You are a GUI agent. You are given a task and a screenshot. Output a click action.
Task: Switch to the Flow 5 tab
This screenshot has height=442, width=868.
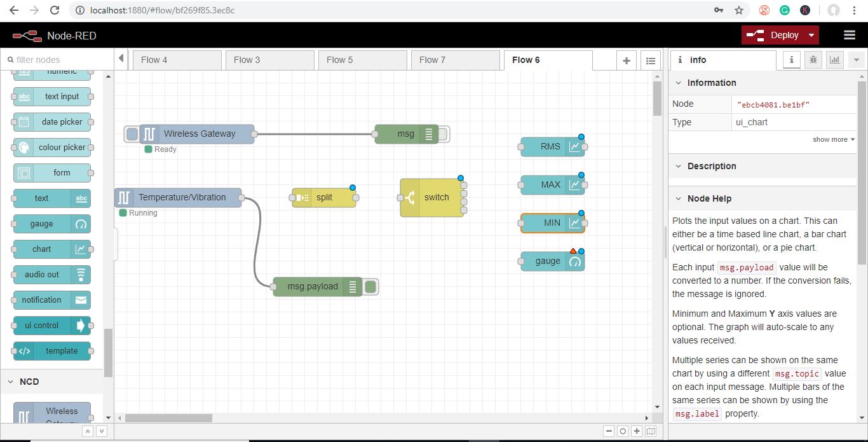click(x=362, y=60)
